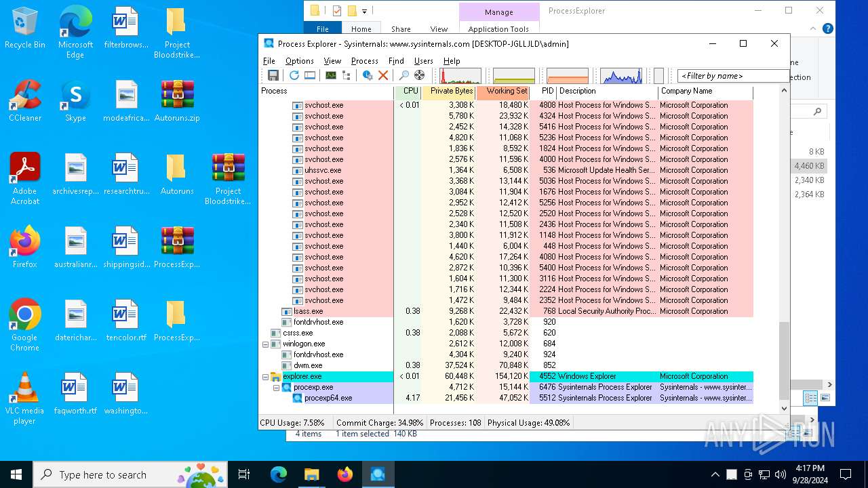This screenshot has height=488, width=868.
Task: Open the blue I/O history mini graph
Action: [x=621, y=75]
